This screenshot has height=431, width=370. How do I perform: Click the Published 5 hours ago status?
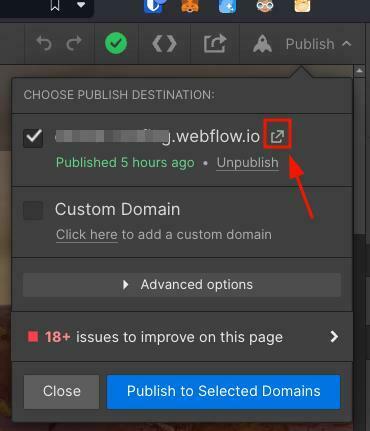click(125, 163)
